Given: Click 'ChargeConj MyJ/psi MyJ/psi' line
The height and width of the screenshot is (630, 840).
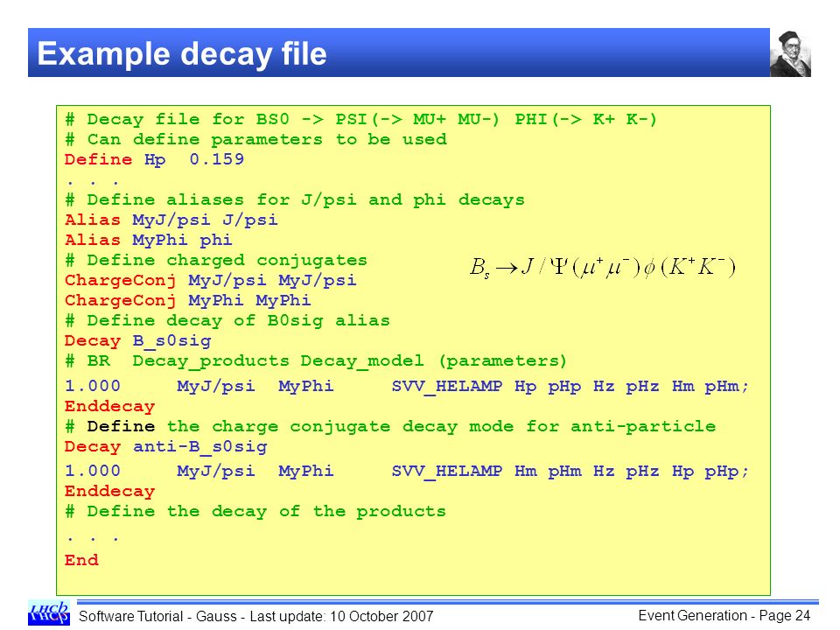Looking at the screenshot, I should [211, 281].
